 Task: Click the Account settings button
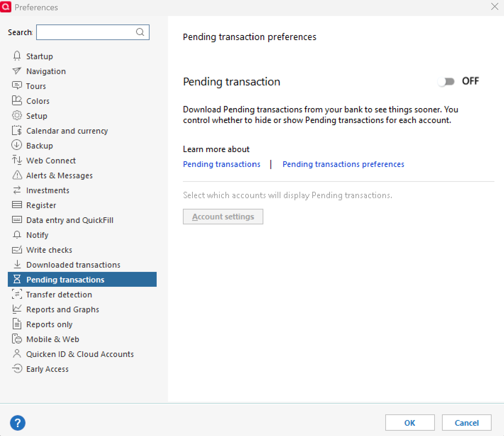click(223, 217)
